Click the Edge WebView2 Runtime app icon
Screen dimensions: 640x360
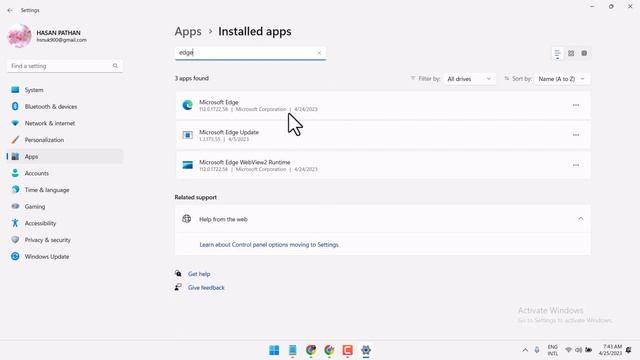point(187,165)
